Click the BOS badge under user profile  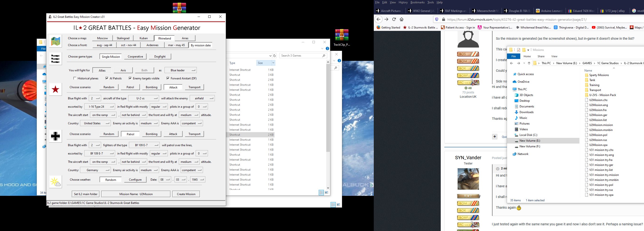tap(468, 54)
